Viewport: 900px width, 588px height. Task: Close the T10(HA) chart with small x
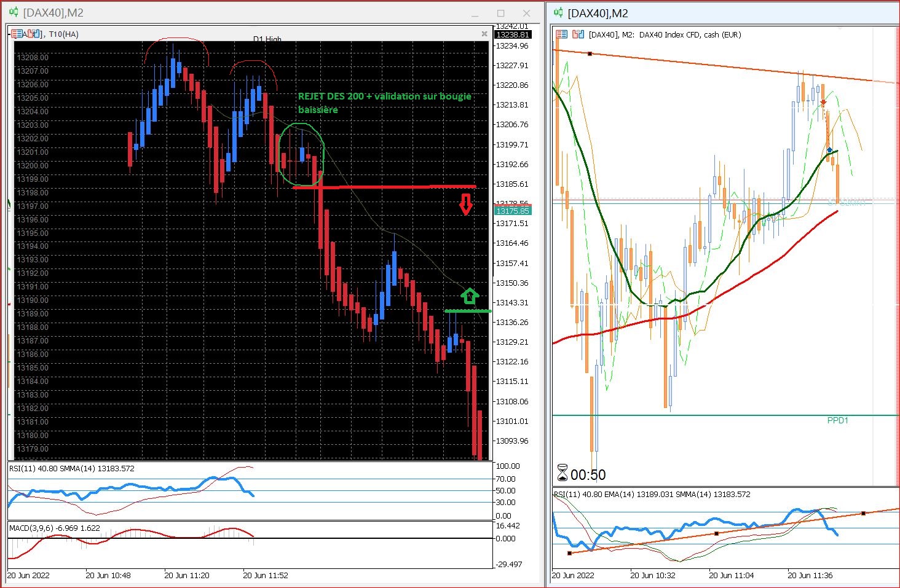pyautogui.click(x=484, y=34)
